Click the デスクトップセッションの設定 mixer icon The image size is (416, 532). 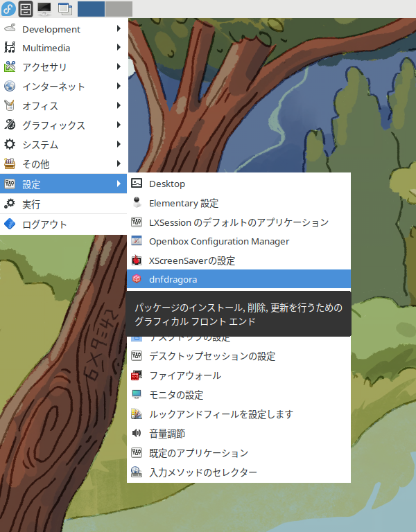pyautogui.click(x=137, y=355)
